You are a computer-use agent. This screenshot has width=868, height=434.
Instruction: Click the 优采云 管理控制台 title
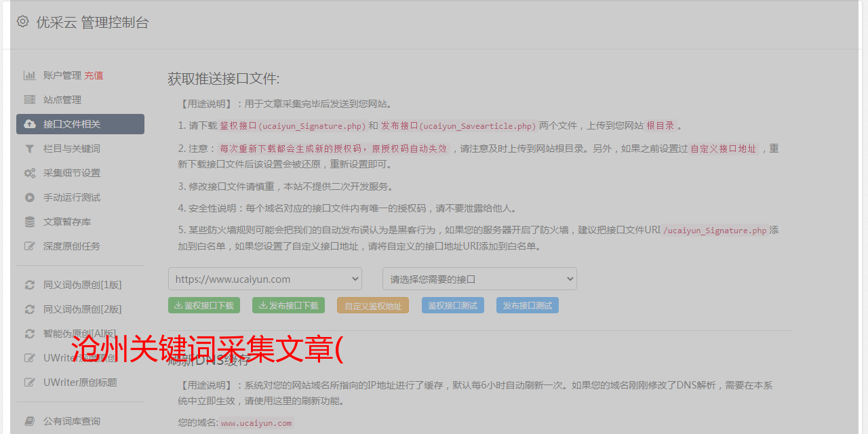click(x=92, y=22)
